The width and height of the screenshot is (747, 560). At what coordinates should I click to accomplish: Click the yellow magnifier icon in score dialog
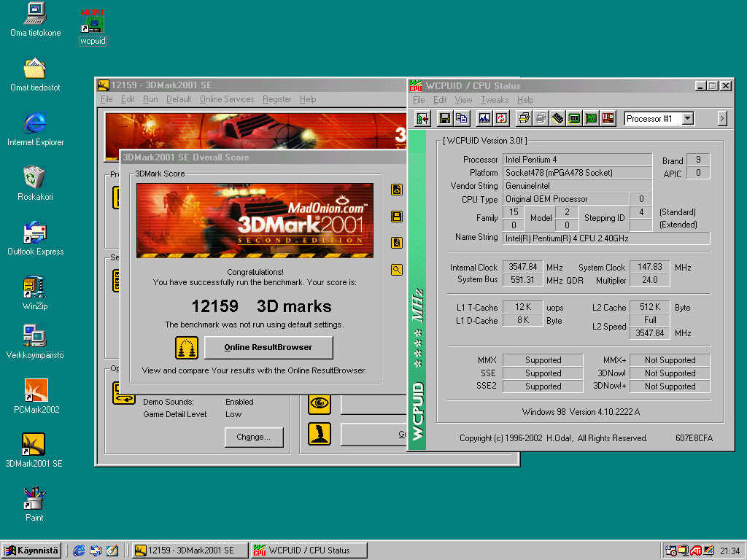click(x=396, y=270)
